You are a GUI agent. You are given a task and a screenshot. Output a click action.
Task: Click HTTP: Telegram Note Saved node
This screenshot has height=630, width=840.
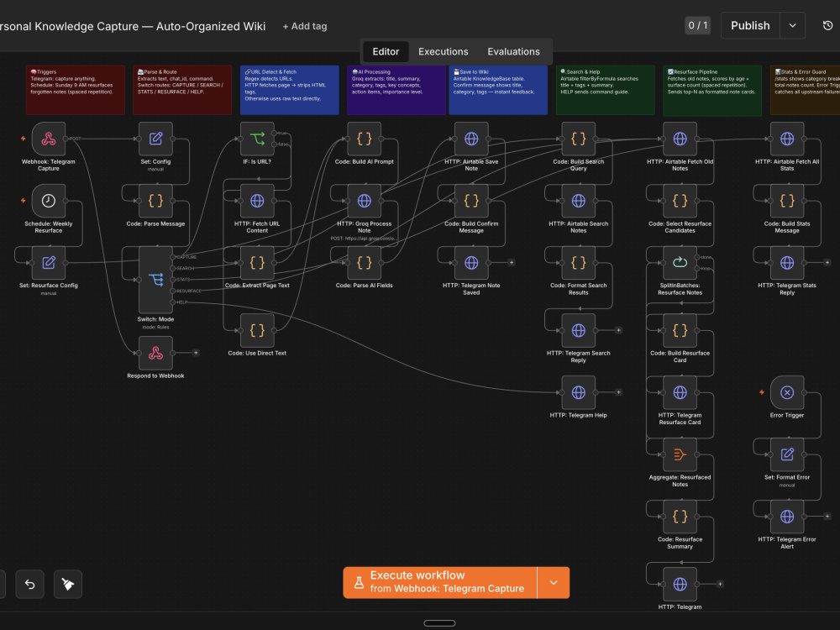471,262
